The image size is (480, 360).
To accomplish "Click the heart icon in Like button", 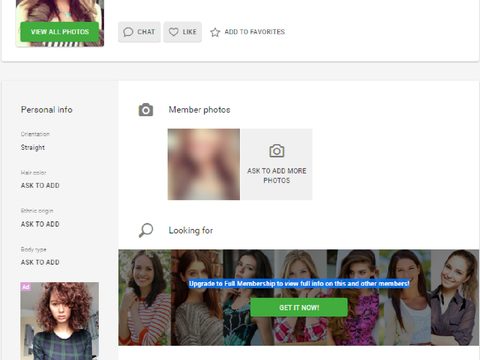I will [x=173, y=32].
